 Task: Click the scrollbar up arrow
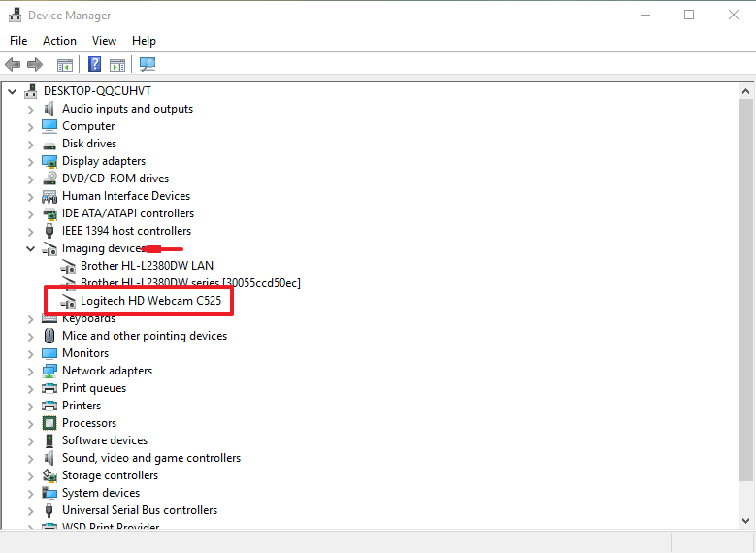pos(745,91)
